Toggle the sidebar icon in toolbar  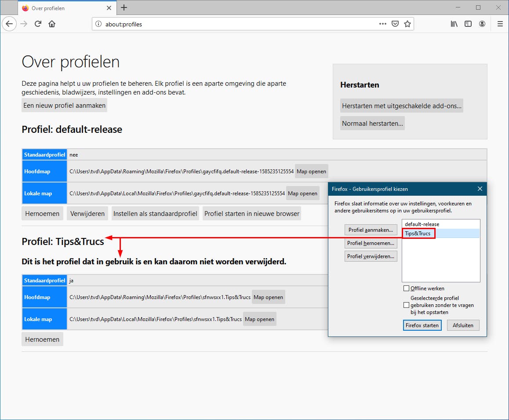(x=468, y=24)
